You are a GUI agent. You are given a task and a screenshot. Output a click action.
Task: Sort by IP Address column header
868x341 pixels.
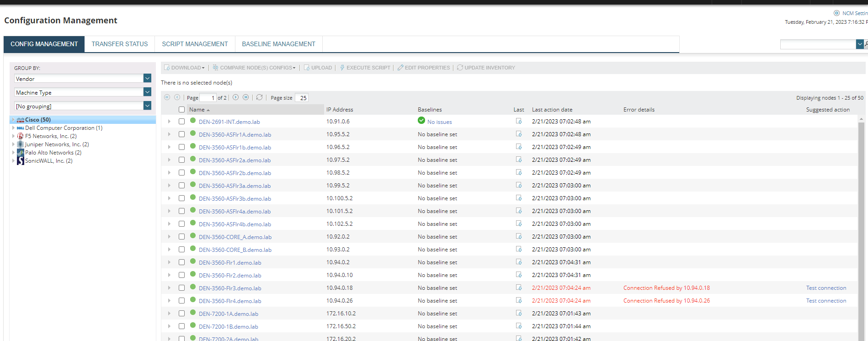click(x=340, y=110)
